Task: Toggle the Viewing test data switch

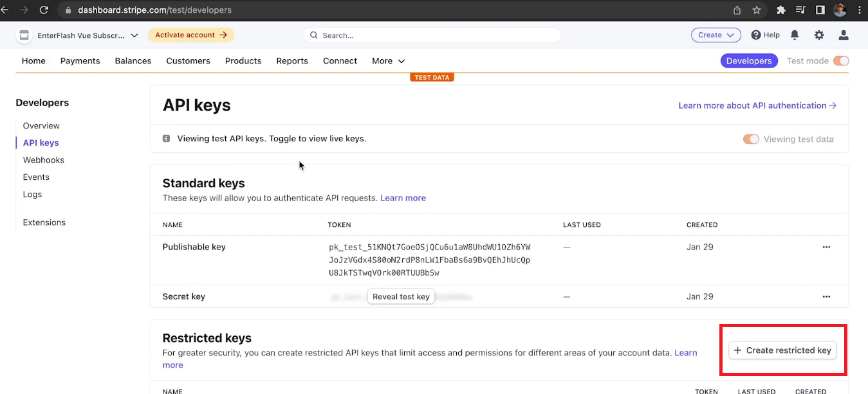Action: (x=751, y=139)
